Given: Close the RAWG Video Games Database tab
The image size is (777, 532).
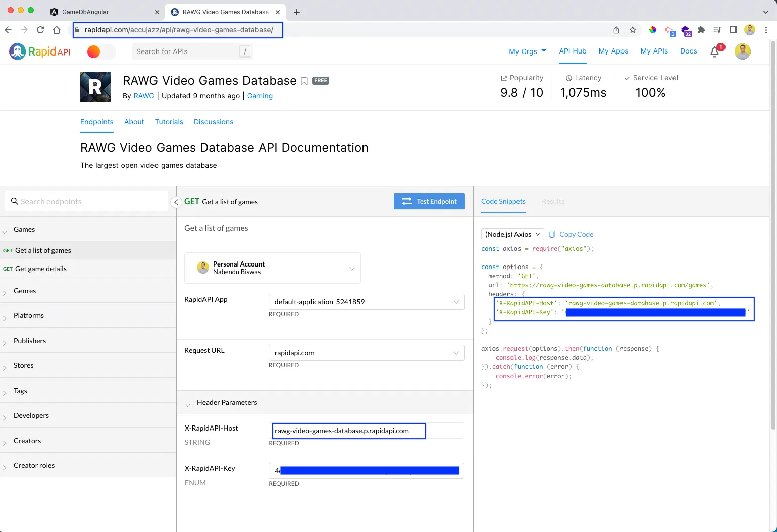Looking at the screenshot, I should pos(278,12).
